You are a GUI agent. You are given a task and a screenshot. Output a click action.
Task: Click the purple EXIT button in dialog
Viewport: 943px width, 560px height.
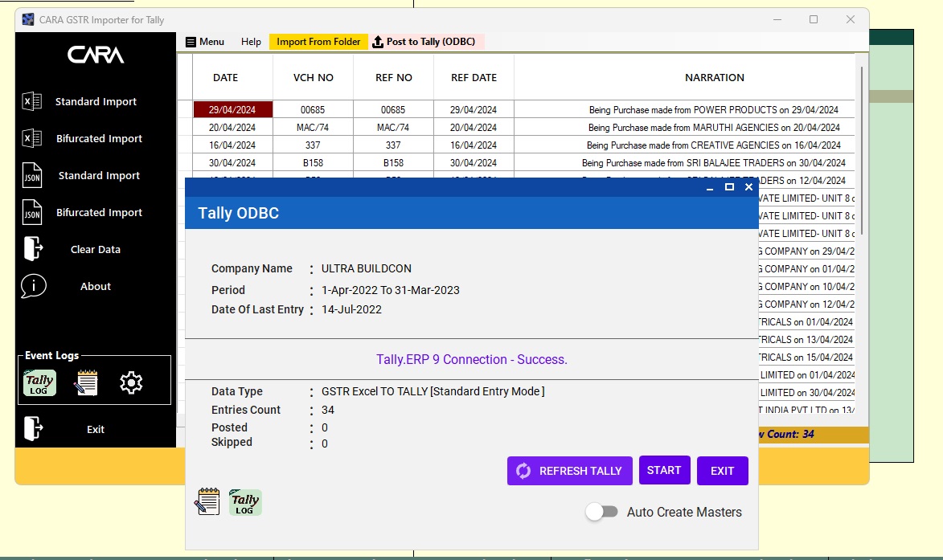[x=722, y=471]
